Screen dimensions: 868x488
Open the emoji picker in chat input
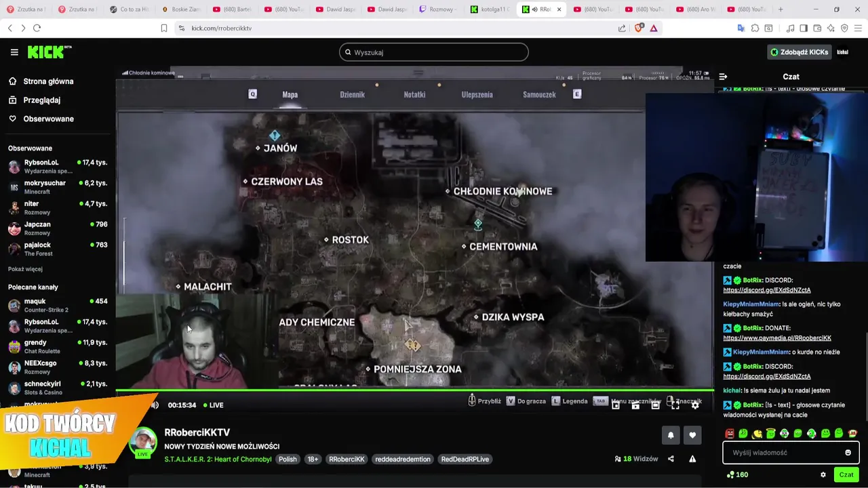[848, 453]
